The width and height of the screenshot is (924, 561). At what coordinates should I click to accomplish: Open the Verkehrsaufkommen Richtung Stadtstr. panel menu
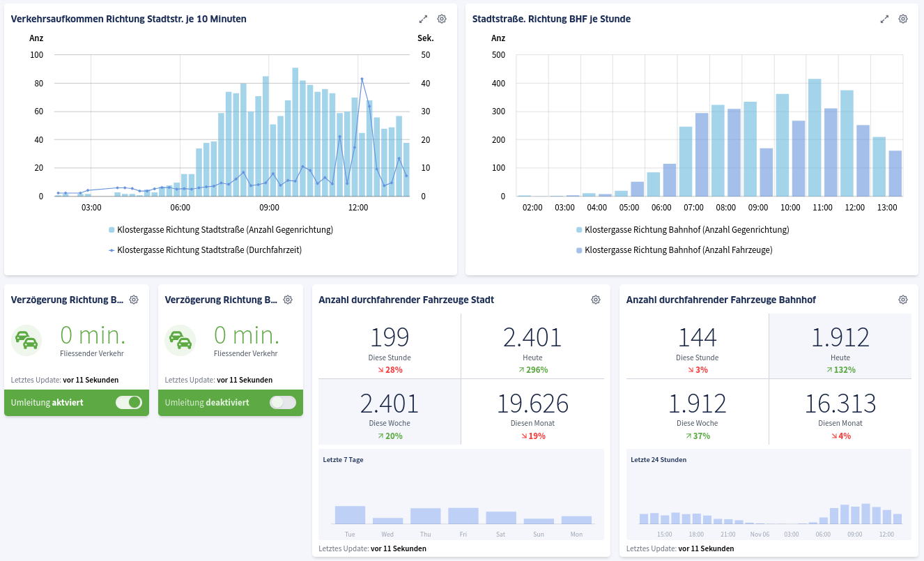127,19
